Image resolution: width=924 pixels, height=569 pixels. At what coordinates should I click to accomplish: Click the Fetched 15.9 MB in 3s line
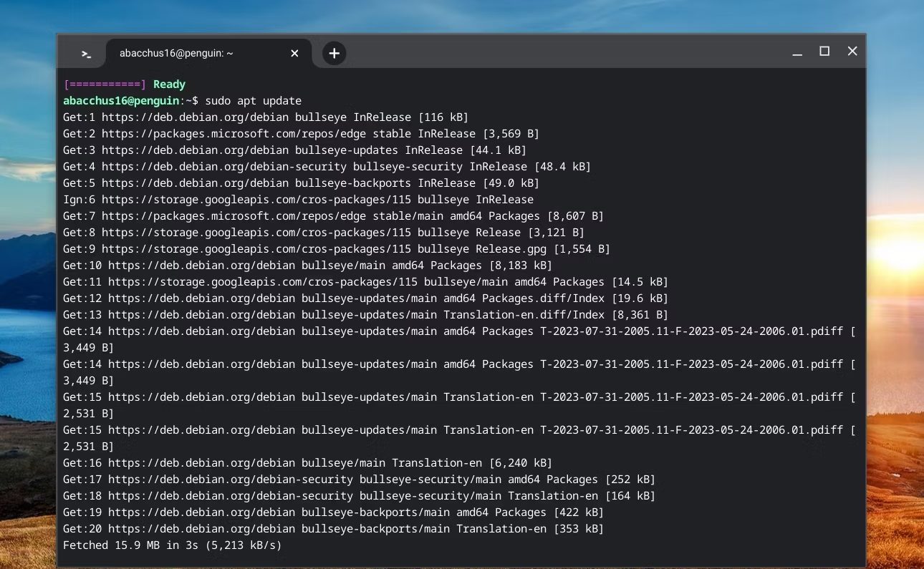(173, 545)
